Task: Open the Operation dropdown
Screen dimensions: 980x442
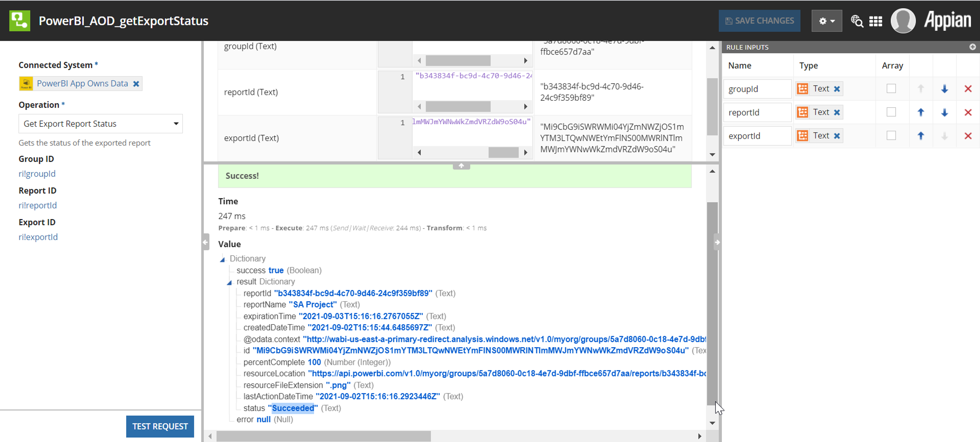Action: [x=101, y=124]
